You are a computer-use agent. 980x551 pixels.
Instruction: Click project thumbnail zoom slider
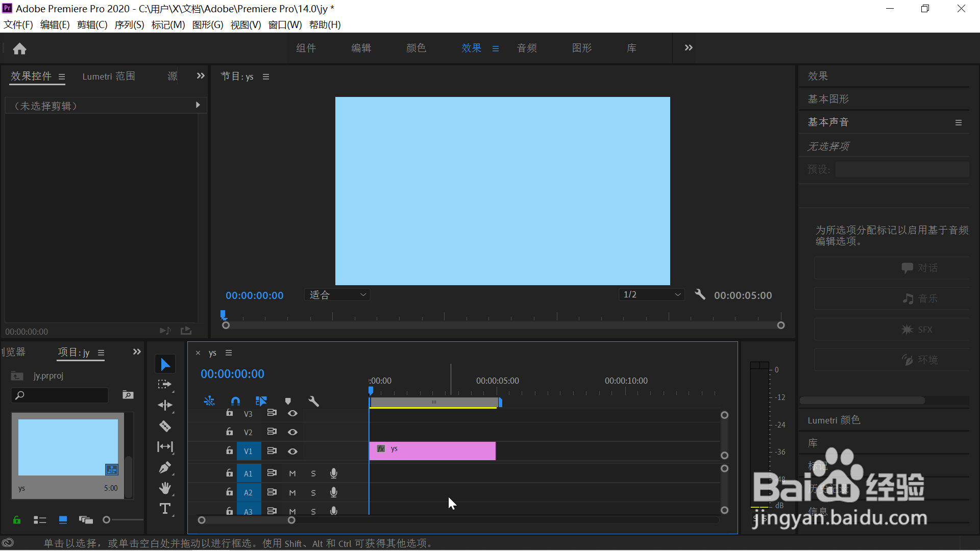tap(106, 520)
